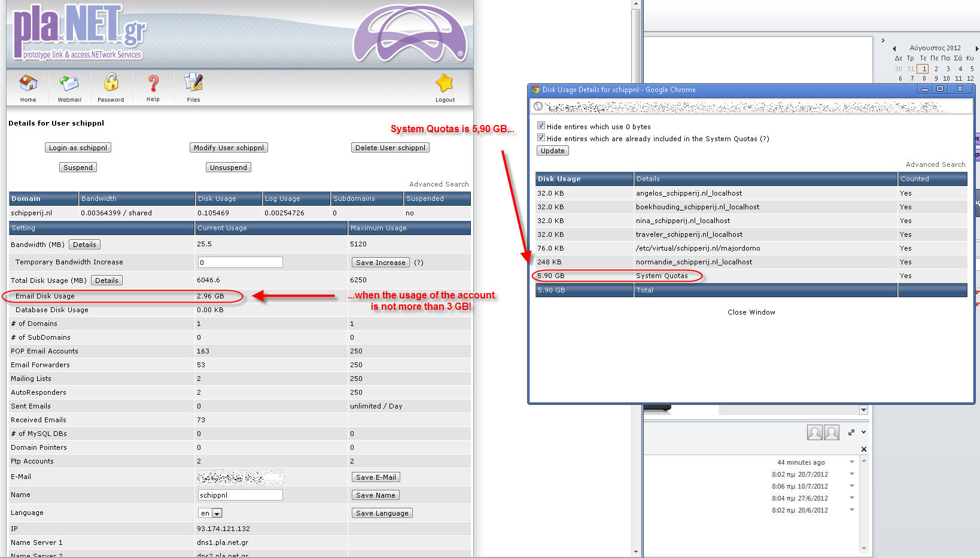
Task: Click the Counted column header
Action: [914, 179]
